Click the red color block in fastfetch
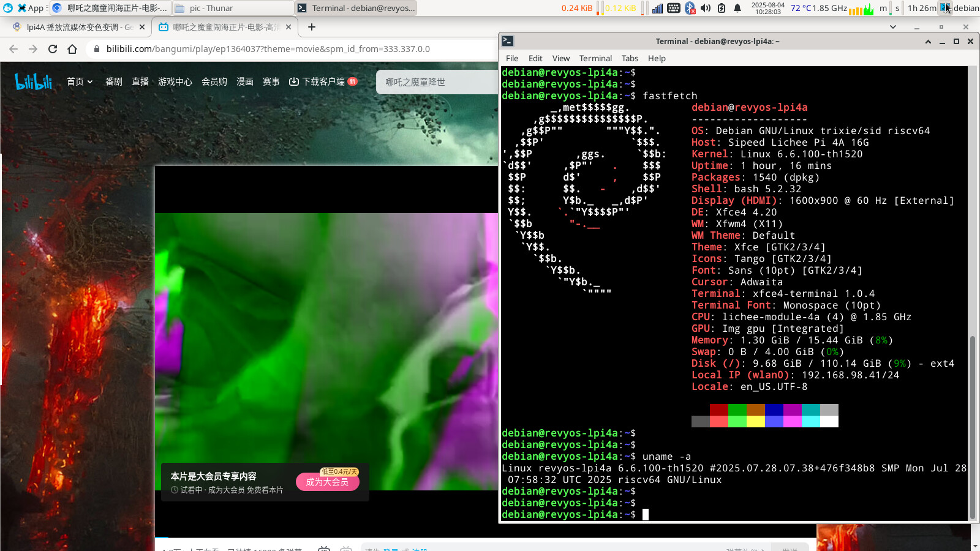 coord(719,410)
